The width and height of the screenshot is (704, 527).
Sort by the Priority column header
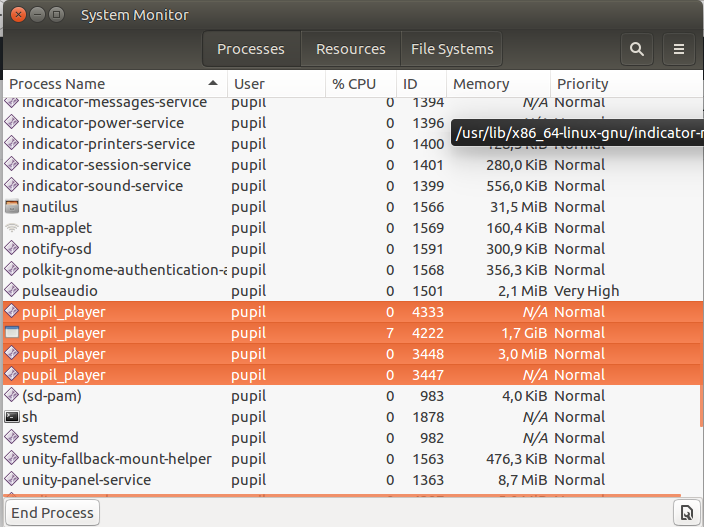[x=627, y=84]
